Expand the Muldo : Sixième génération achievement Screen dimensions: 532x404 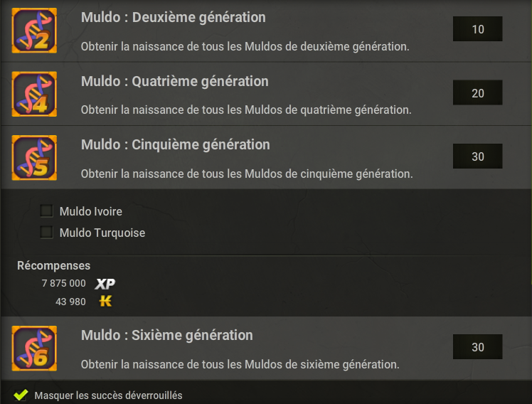[x=266, y=349]
